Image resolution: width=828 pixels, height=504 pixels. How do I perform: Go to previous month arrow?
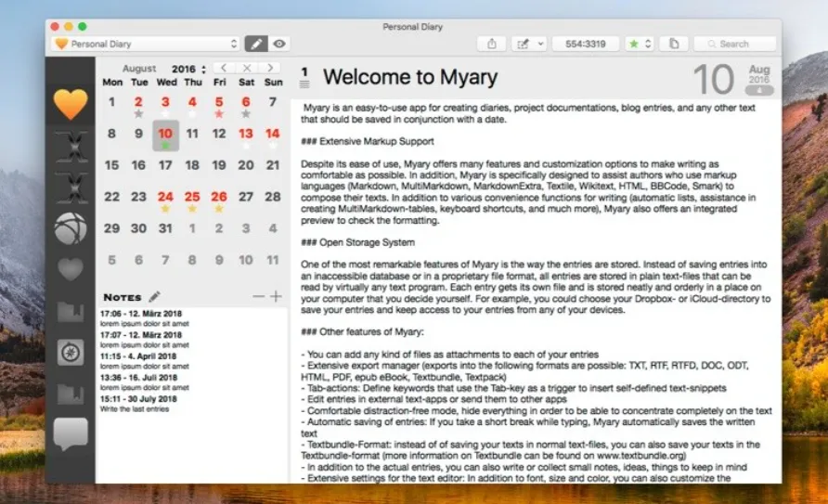pos(224,68)
